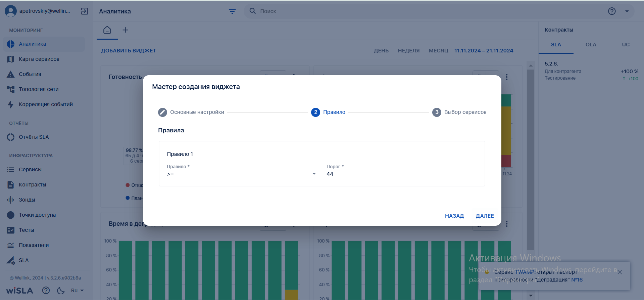This screenshot has height=300, width=644.
Task: Click the Тесты checklist icon
Action: point(11,230)
